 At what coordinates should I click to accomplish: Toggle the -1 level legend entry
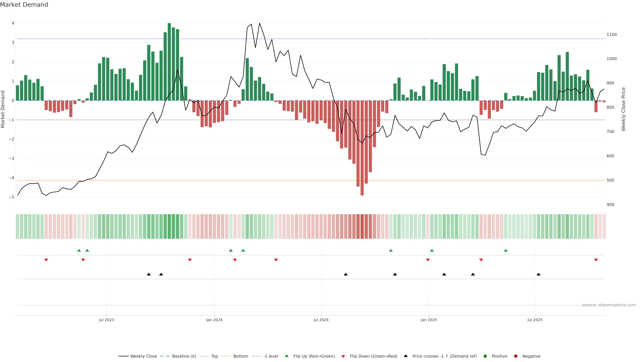[x=271, y=356]
